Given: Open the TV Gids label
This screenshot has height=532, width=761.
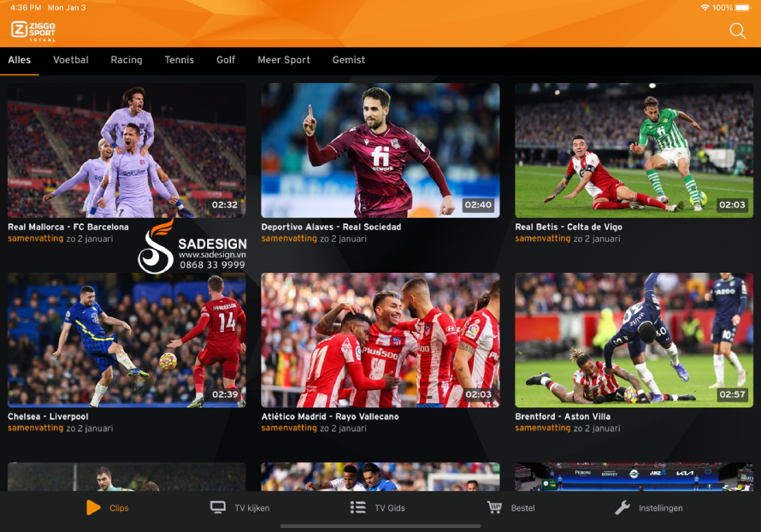Looking at the screenshot, I should click(390, 508).
